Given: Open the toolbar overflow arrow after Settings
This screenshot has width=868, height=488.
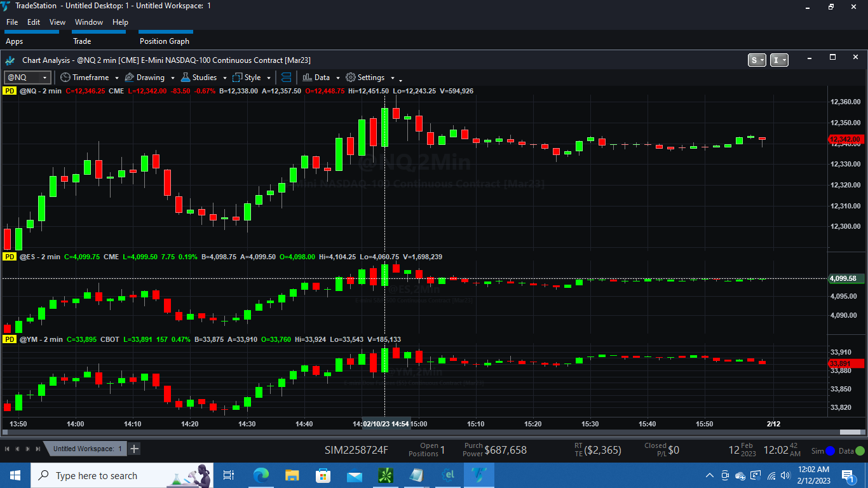Looking at the screenshot, I should [400, 79].
